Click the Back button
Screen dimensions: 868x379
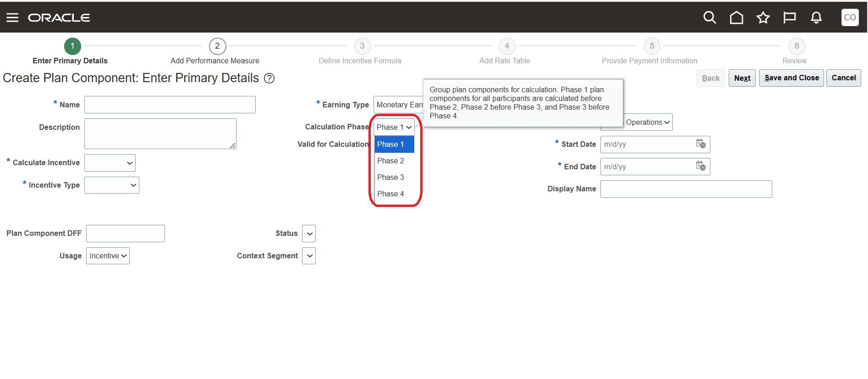(x=711, y=78)
